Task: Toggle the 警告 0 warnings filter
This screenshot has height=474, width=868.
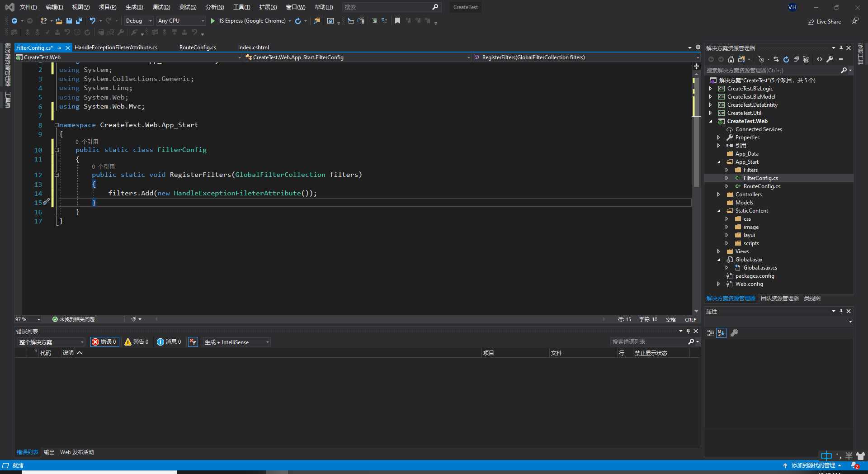Action: (137, 342)
